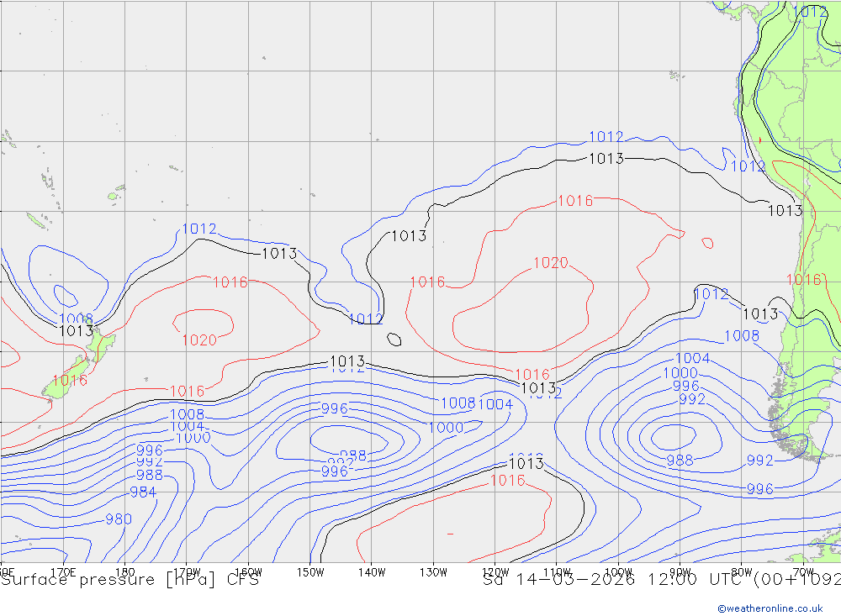This screenshot has width=841, height=616.
Task: Open the weatheronline.co.uk copyright link
Action: [770, 608]
